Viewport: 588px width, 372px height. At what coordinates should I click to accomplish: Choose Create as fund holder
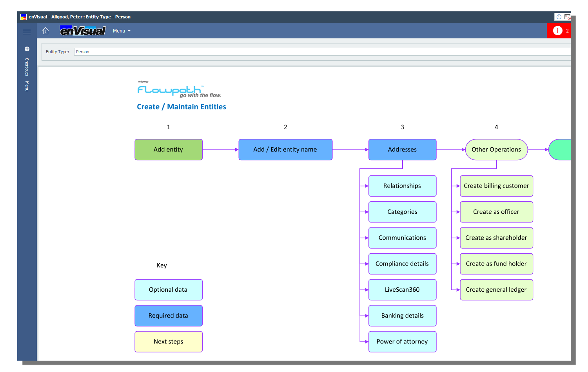point(496,264)
